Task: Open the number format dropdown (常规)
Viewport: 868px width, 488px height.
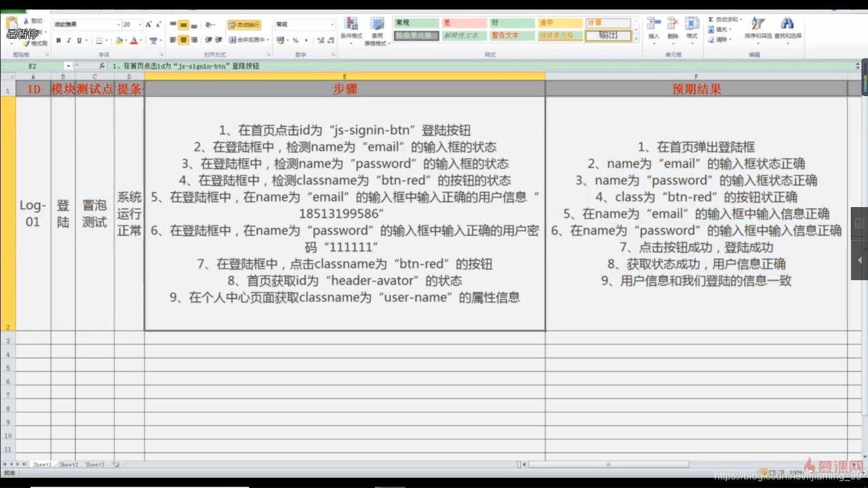Action: pyautogui.click(x=332, y=25)
